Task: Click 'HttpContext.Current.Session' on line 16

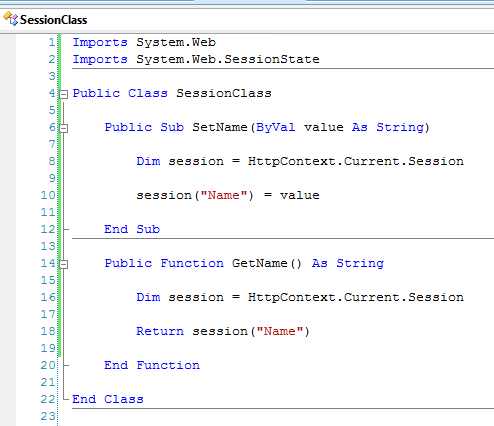Action: coord(356,297)
